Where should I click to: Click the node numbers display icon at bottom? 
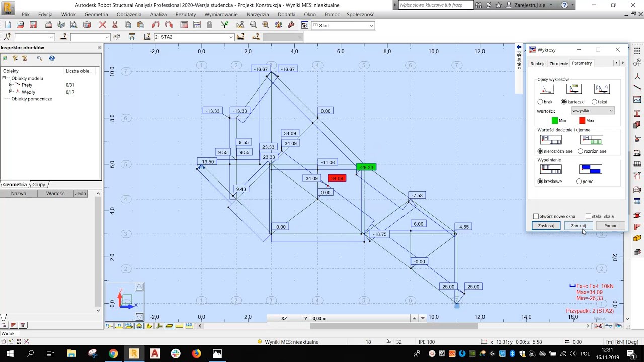point(109,326)
